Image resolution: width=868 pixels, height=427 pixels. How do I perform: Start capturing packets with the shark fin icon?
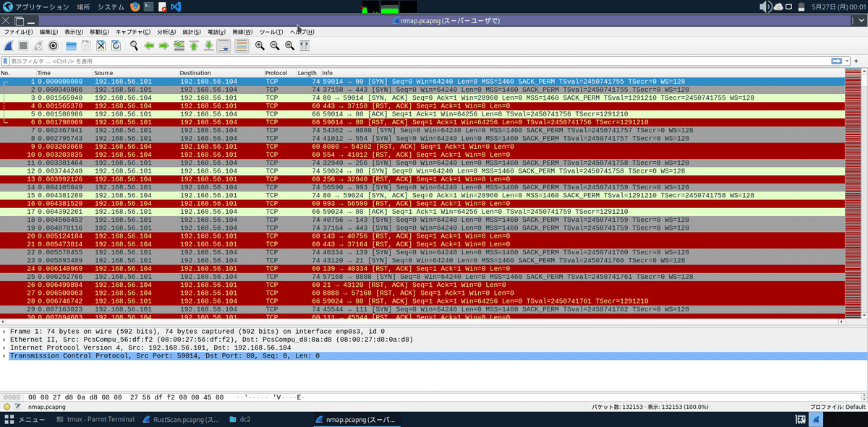(x=9, y=46)
